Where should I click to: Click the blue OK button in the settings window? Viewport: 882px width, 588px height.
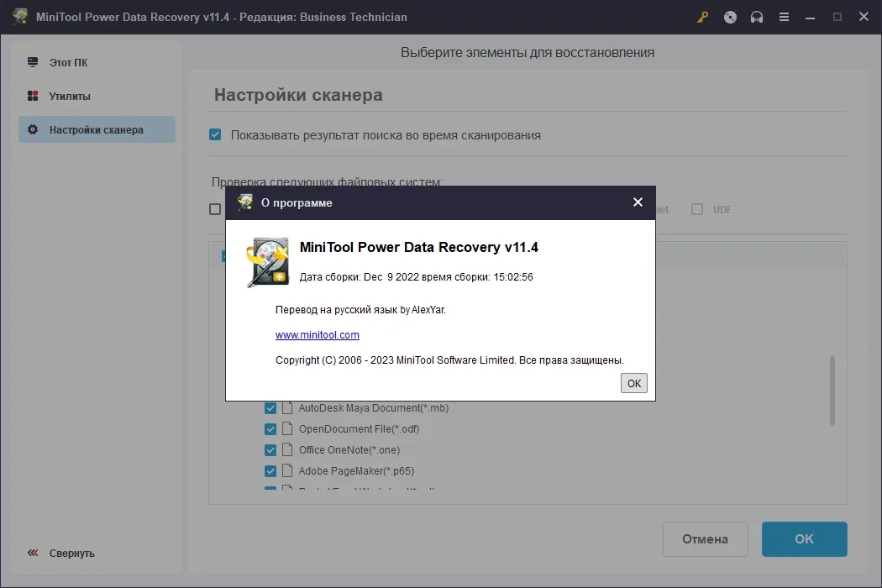pos(805,539)
